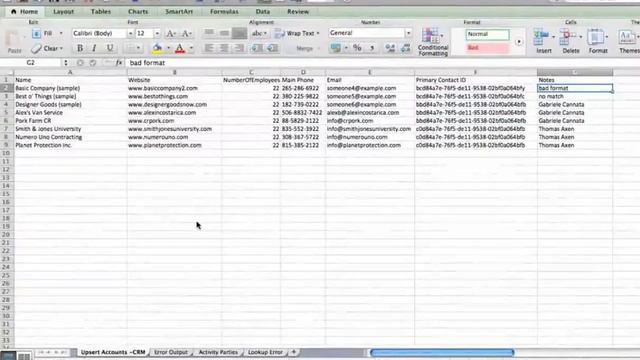Select the no match notes cell
The height and width of the screenshot is (360, 640).
click(x=575, y=96)
